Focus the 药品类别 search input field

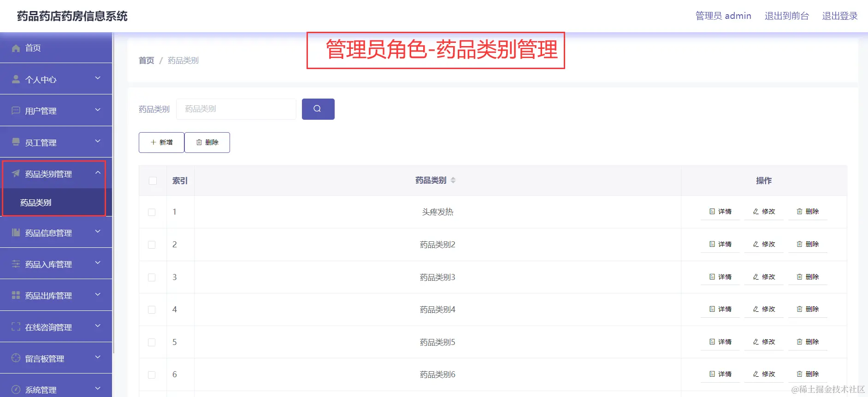click(236, 109)
